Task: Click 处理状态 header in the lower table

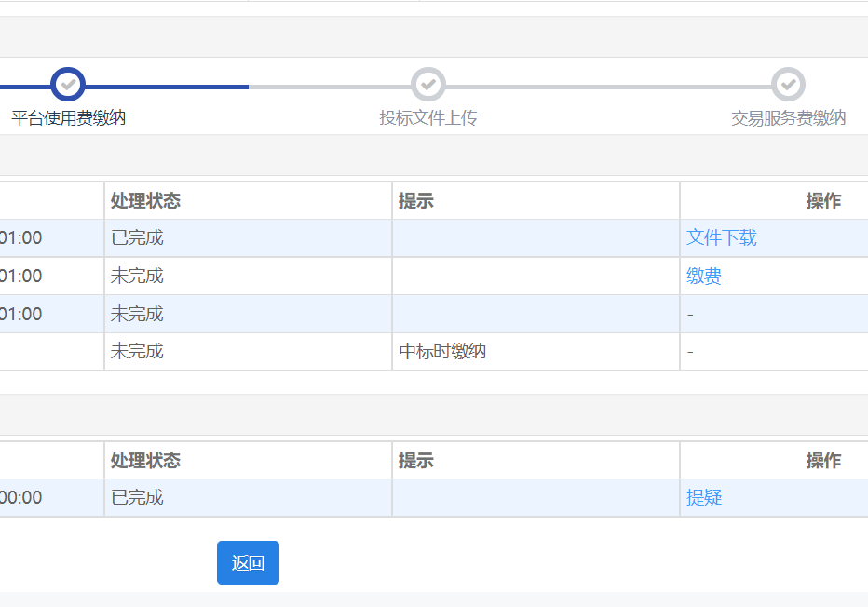Action: coord(145,461)
